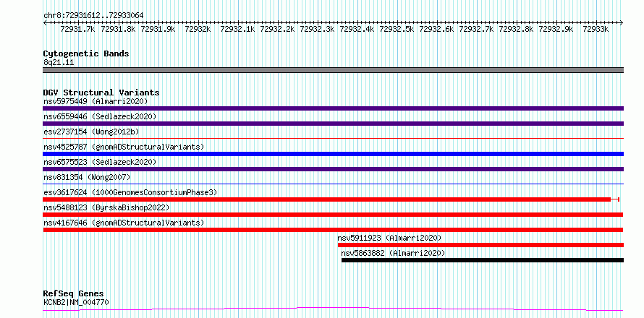Image resolution: width=644 pixels, height=318 pixels.
Task: Click the thin blue line for nsv831354
Action: click(333, 184)
